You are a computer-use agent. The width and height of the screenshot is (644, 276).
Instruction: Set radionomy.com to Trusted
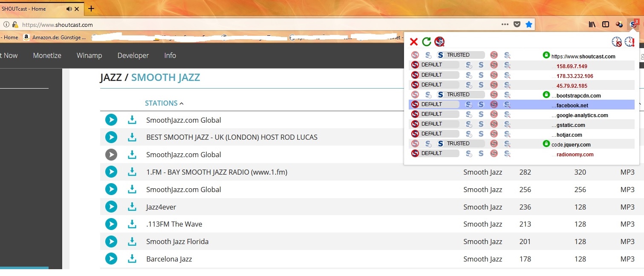(481, 153)
